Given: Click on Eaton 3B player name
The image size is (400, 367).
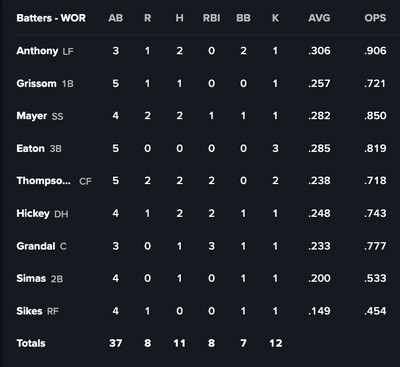Looking at the screenshot, I should coord(30,148).
